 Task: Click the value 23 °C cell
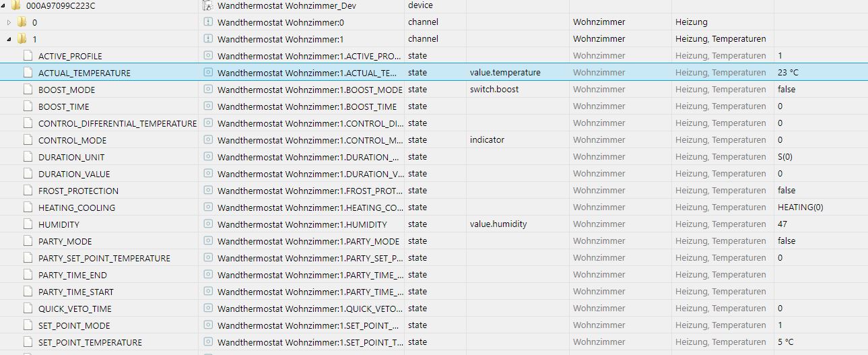click(788, 72)
